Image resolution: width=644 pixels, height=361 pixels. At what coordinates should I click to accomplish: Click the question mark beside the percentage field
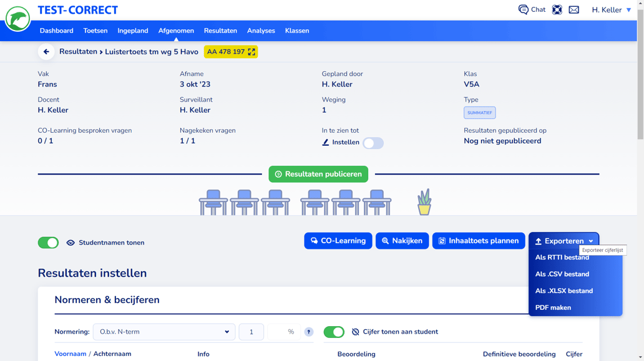coord(308,332)
